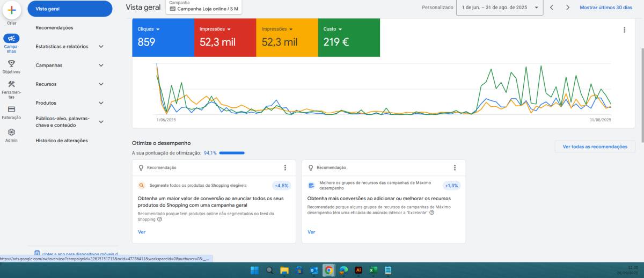644x278 pixels.
Task: Click Ver on Shopping recommendation
Action: click(x=142, y=232)
